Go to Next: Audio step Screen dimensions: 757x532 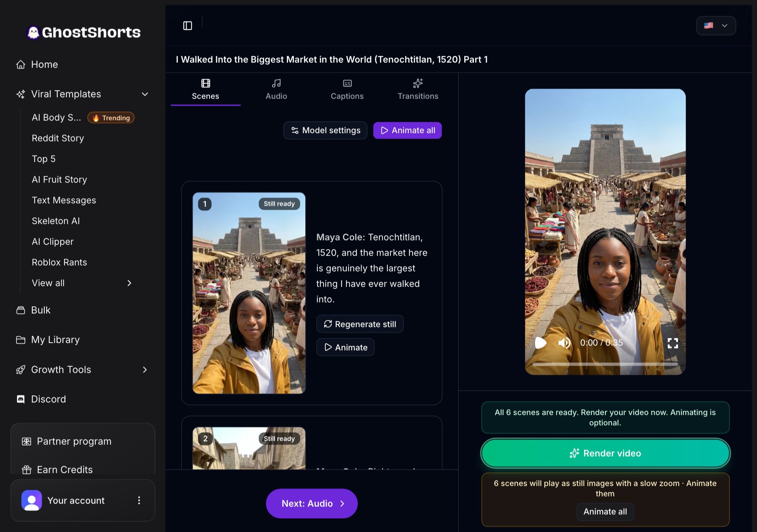click(x=312, y=503)
